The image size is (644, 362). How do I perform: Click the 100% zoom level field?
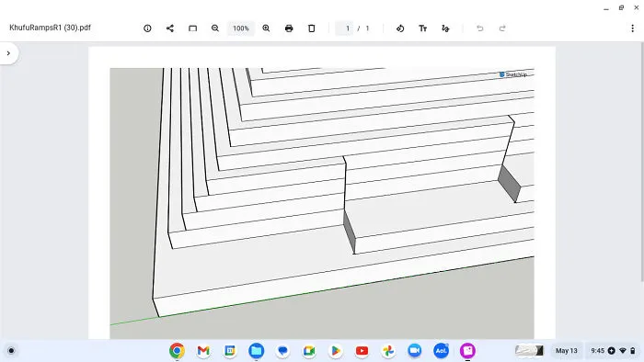[241, 28]
